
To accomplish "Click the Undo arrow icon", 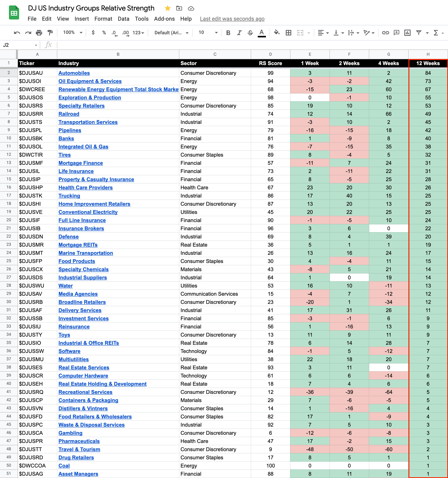I will pos(17,33).
